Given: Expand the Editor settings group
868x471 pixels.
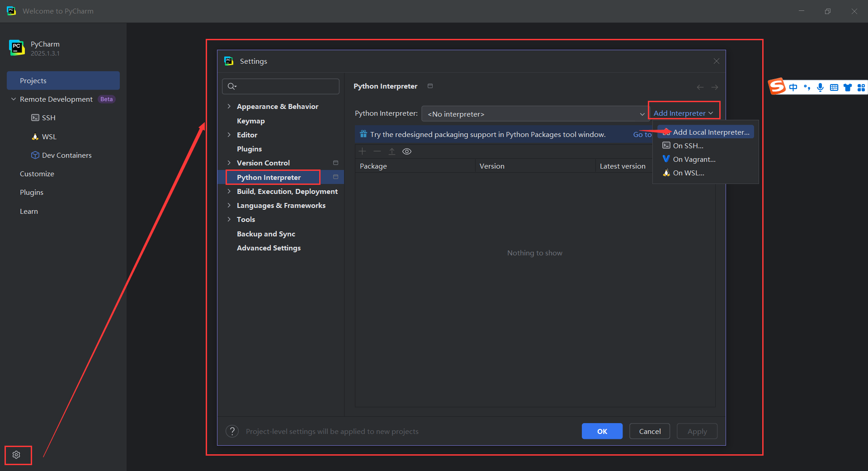Looking at the screenshot, I should [x=229, y=135].
